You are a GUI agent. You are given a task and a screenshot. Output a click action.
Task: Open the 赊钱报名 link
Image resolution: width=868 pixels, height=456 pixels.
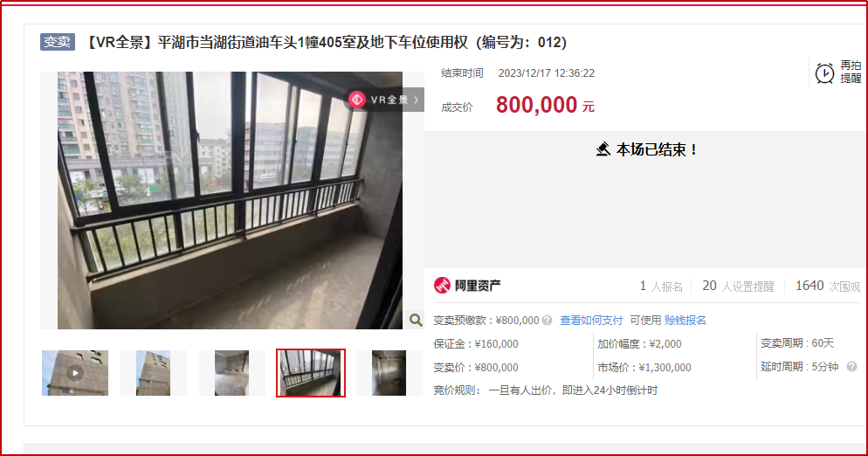tap(685, 321)
